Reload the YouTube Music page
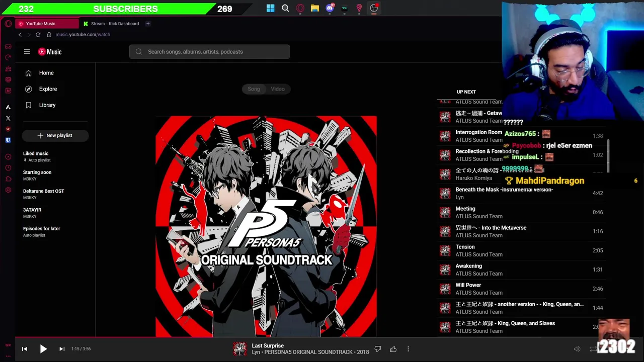Viewport: 644px width, 362px height. point(38,35)
